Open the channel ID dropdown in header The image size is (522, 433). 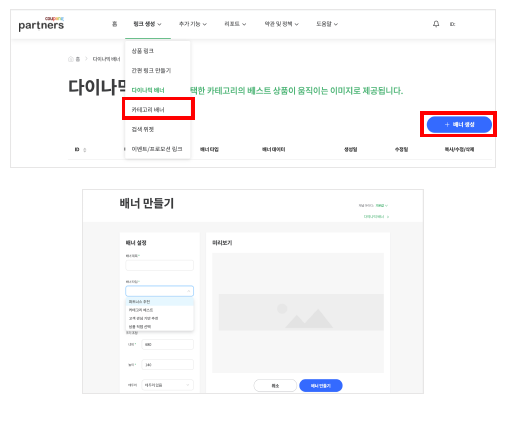pyautogui.click(x=382, y=206)
